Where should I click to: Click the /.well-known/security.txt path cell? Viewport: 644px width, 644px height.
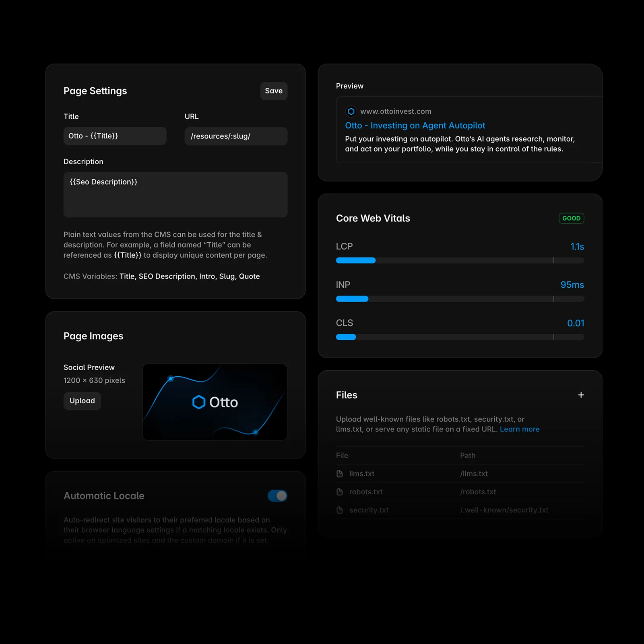pyautogui.click(x=504, y=510)
